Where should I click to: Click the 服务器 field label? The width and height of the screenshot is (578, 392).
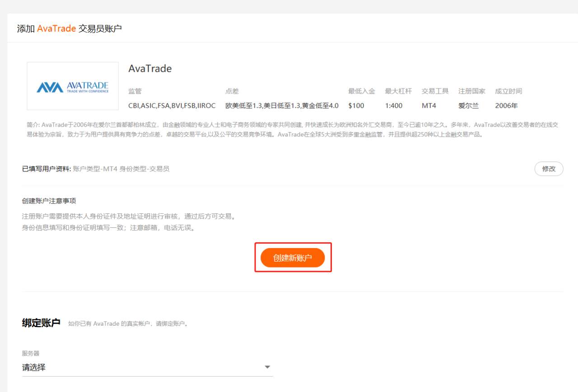(x=31, y=353)
